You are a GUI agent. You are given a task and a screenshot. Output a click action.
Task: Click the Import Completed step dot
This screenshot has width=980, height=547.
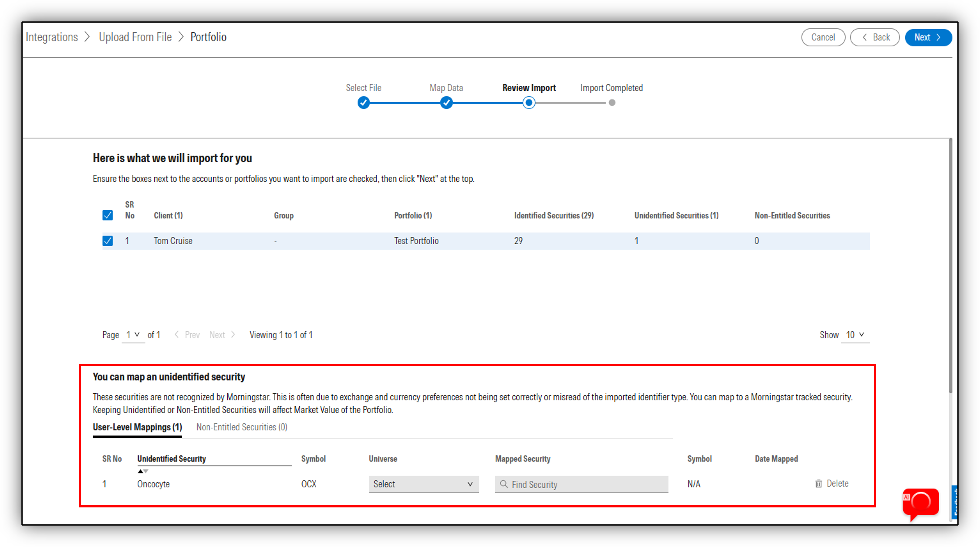click(x=612, y=102)
